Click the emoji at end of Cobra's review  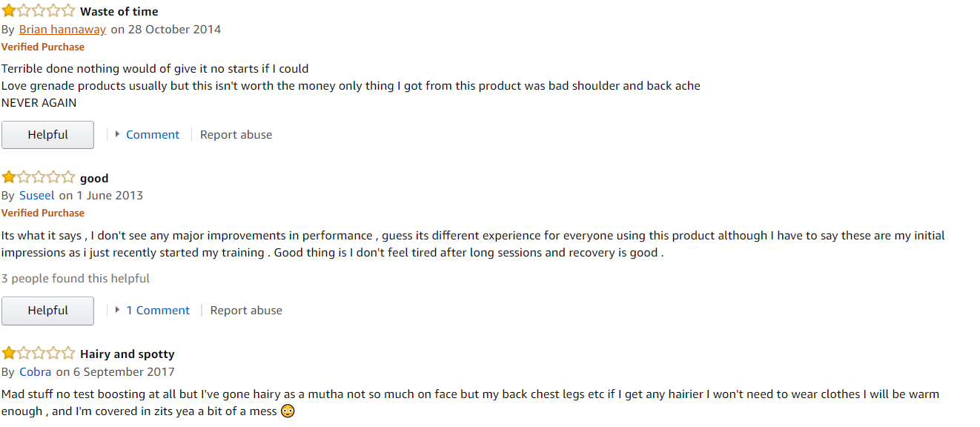click(288, 411)
